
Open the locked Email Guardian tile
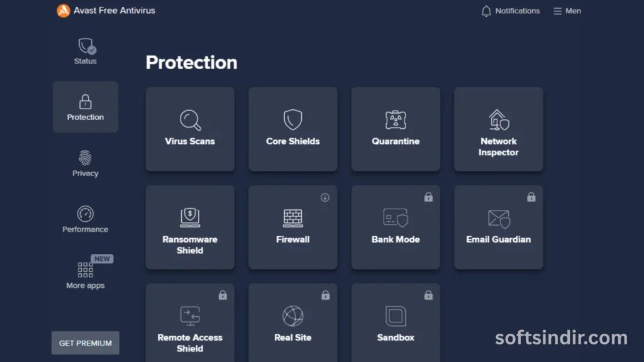click(498, 228)
